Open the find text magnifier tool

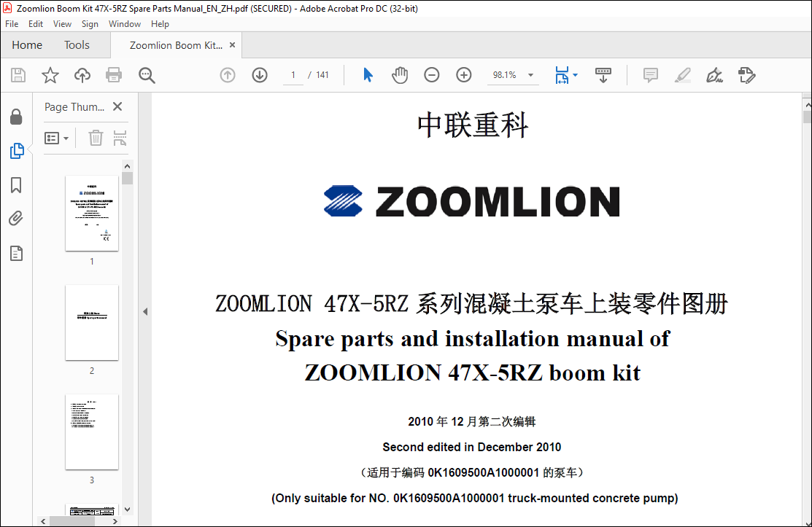pyautogui.click(x=147, y=75)
